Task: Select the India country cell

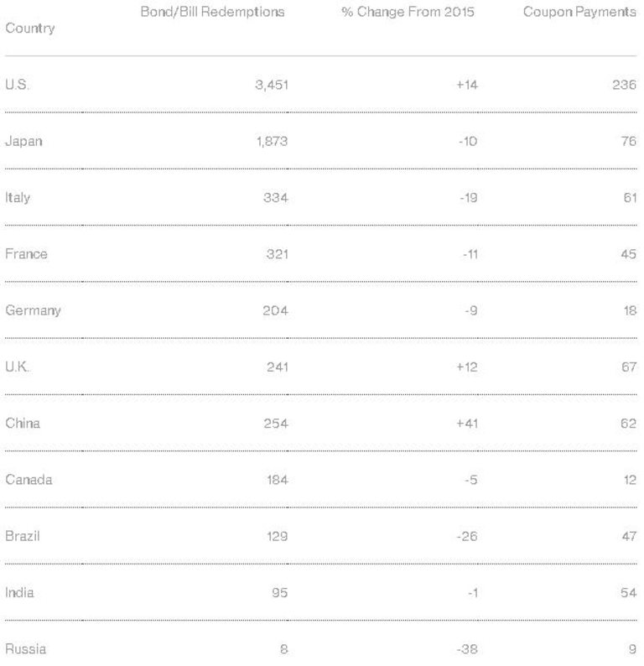Action: click(x=19, y=593)
